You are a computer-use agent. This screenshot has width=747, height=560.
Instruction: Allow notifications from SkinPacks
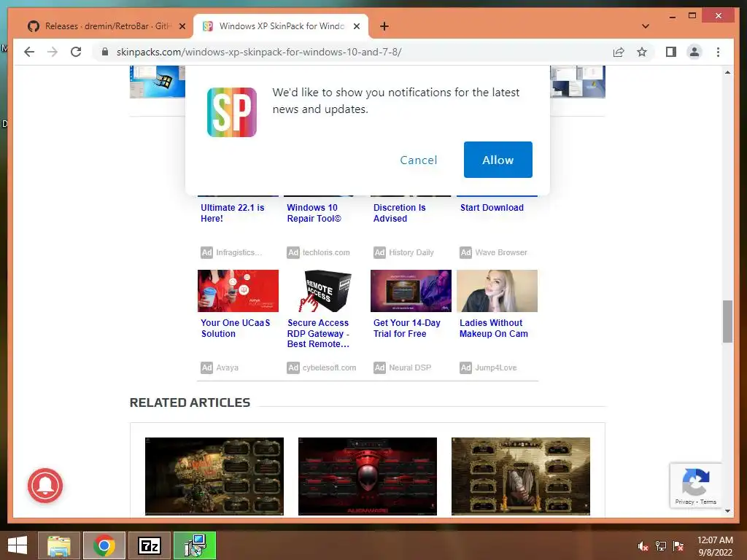498,160
